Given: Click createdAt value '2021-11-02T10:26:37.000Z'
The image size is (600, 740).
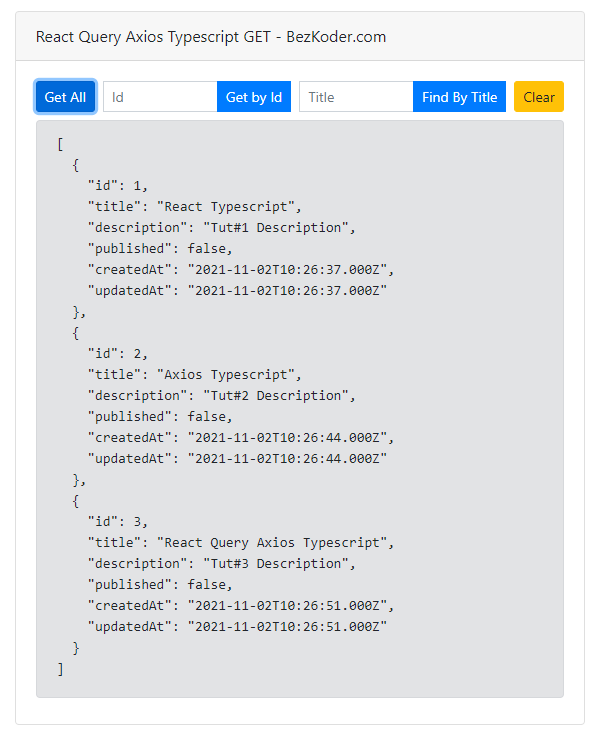Looking at the screenshot, I should click(x=287, y=269).
